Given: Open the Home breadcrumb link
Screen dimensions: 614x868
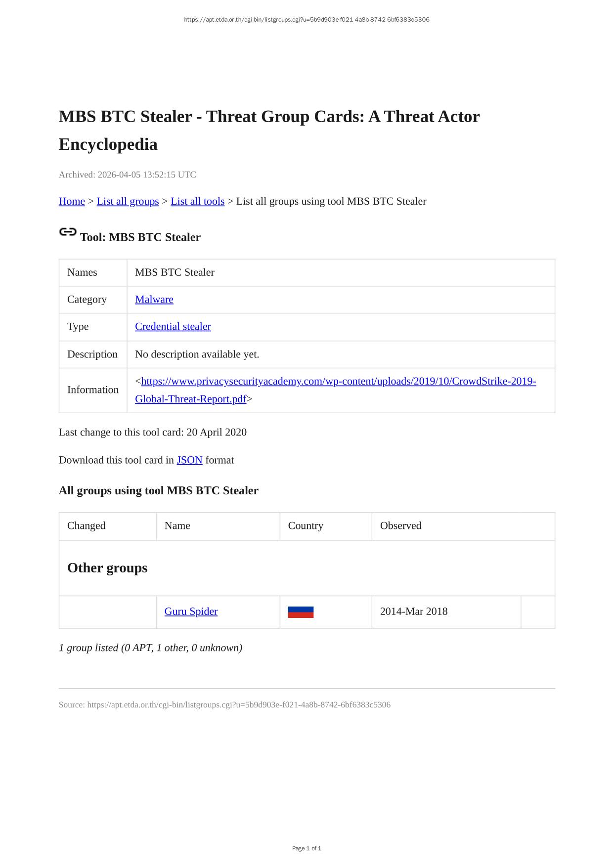Looking at the screenshot, I should pos(72,201).
